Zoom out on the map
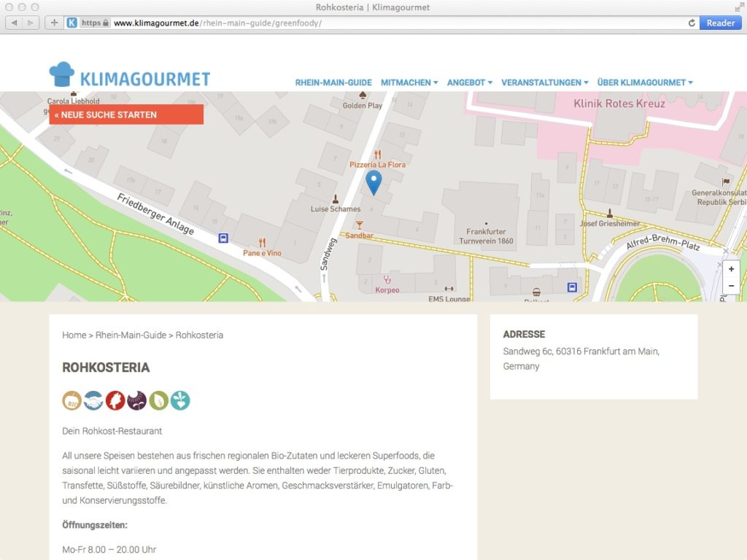 coord(731,285)
